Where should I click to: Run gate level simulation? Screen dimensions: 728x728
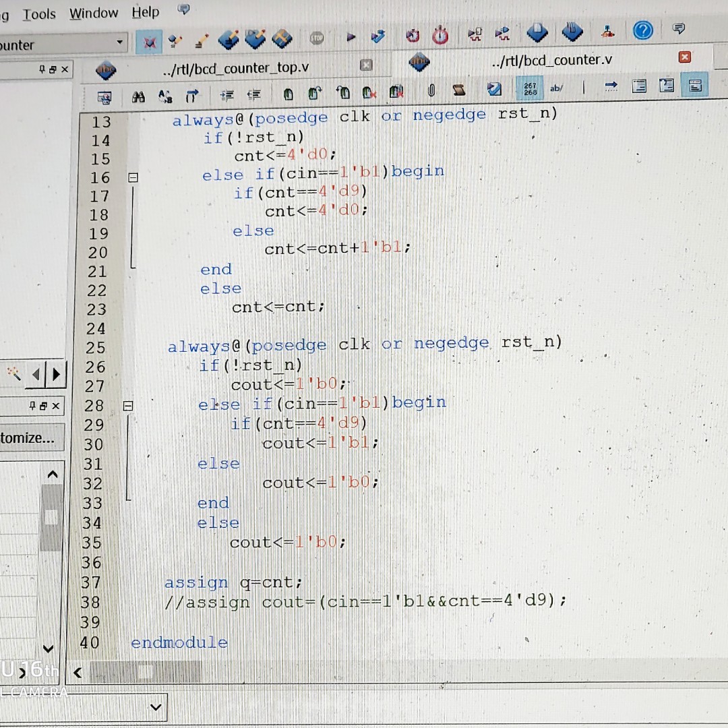point(502,34)
